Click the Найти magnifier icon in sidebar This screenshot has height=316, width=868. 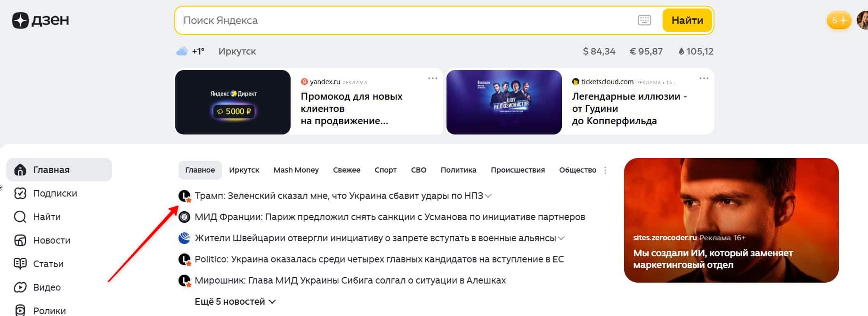point(20,217)
